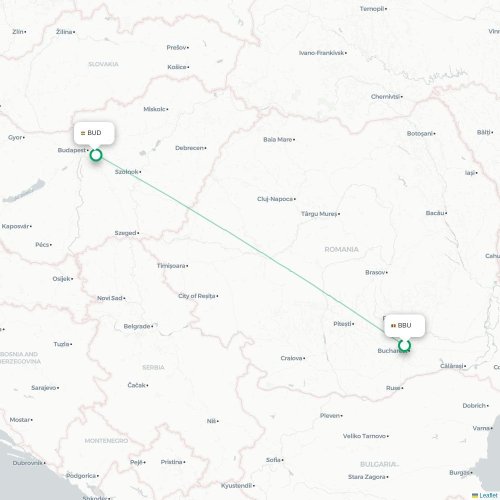The image size is (500, 500).
Task: Click the Cluj-Napoca city label
Action: (x=275, y=199)
